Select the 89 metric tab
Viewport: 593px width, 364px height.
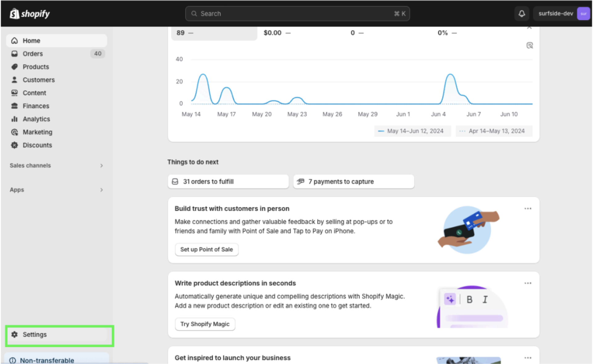(x=214, y=33)
